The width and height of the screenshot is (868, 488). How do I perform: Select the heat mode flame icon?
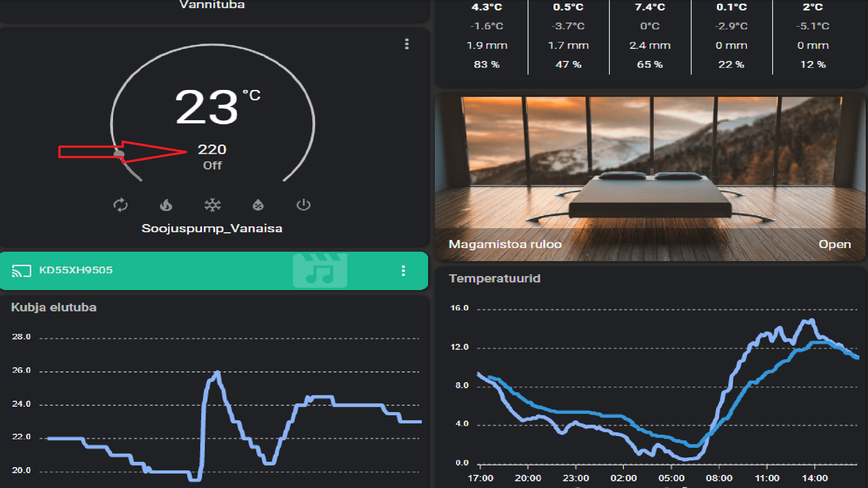[166, 205]
